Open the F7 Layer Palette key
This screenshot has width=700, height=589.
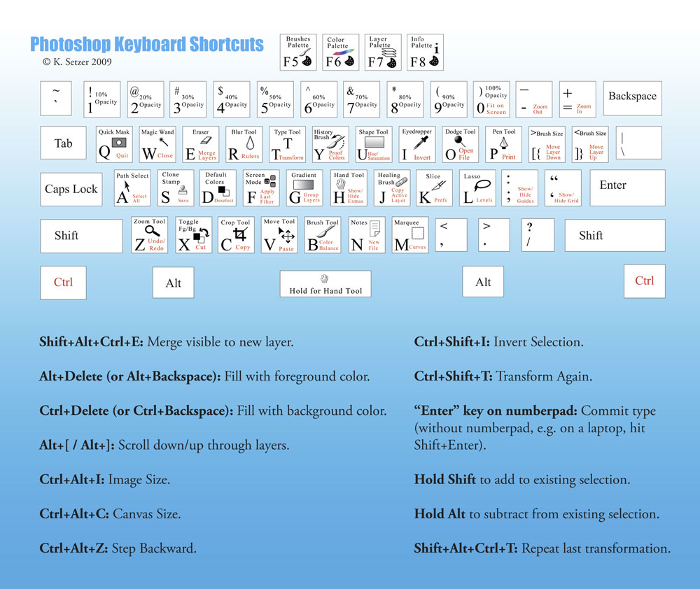click(x=384, y=52)
